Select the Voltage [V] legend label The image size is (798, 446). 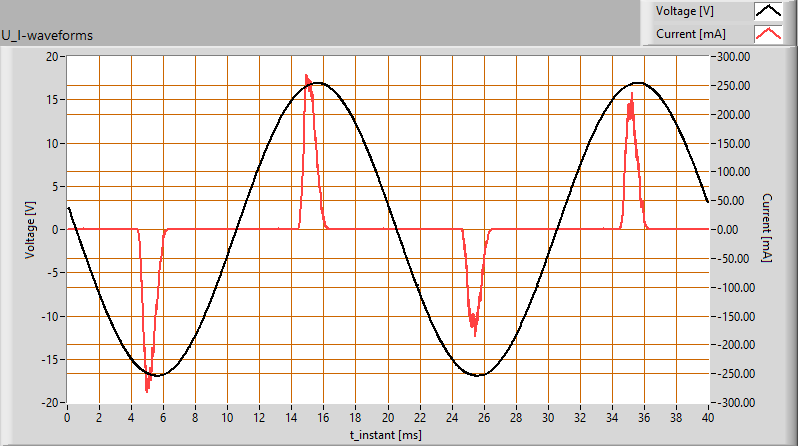(687, 11)
